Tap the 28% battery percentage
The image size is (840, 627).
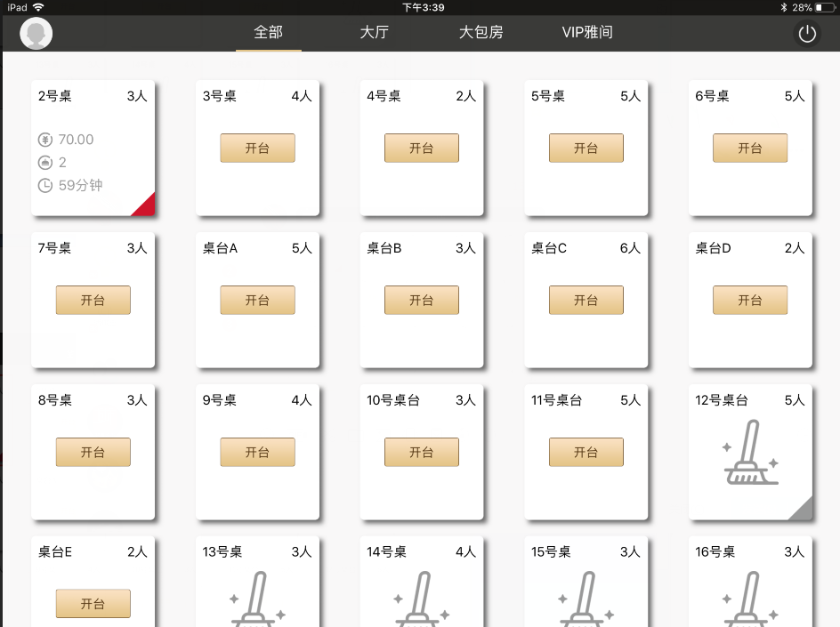point(802,7)
